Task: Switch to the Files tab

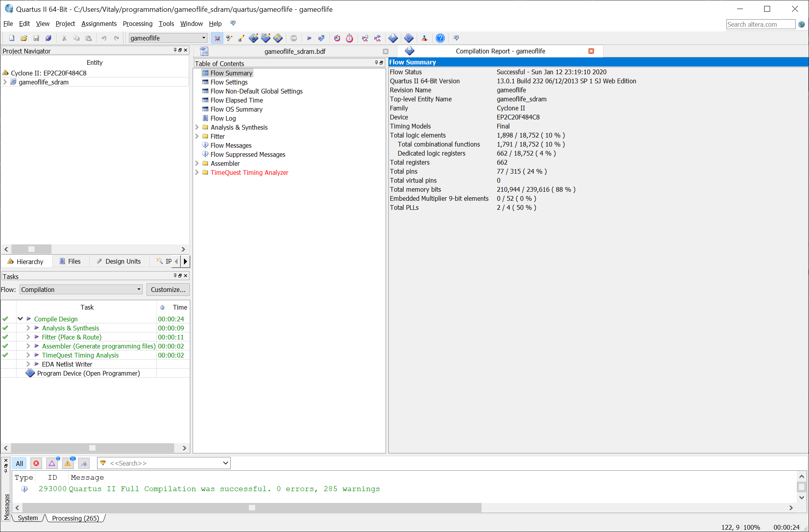Action: coord(70,261)
